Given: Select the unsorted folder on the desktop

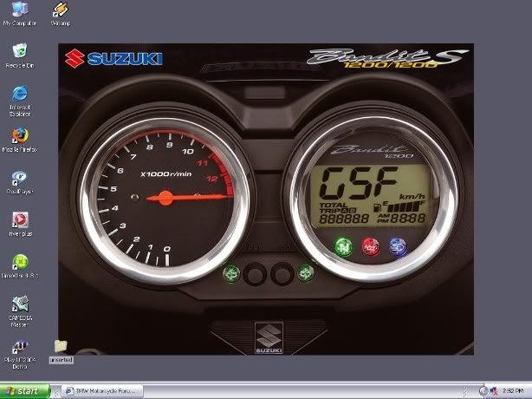Looking at the screenshot, I should click(61, 352).
